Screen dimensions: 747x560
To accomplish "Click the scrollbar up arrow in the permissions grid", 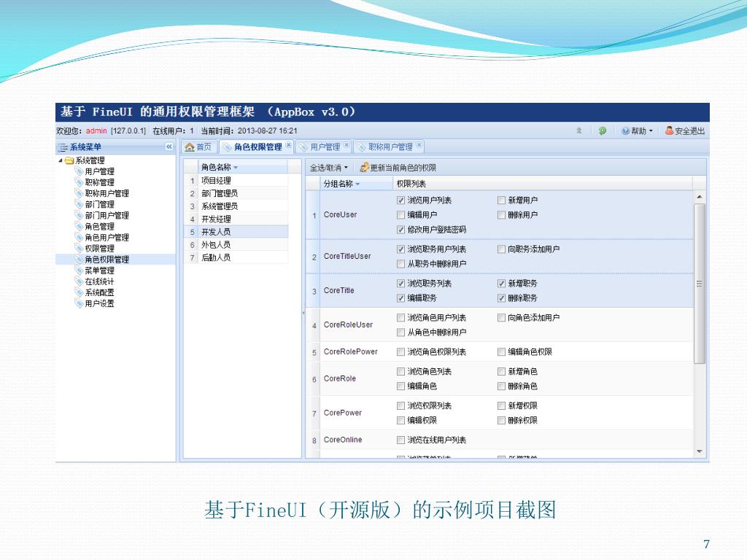I will pyautogui.click(x=700, y=197).
